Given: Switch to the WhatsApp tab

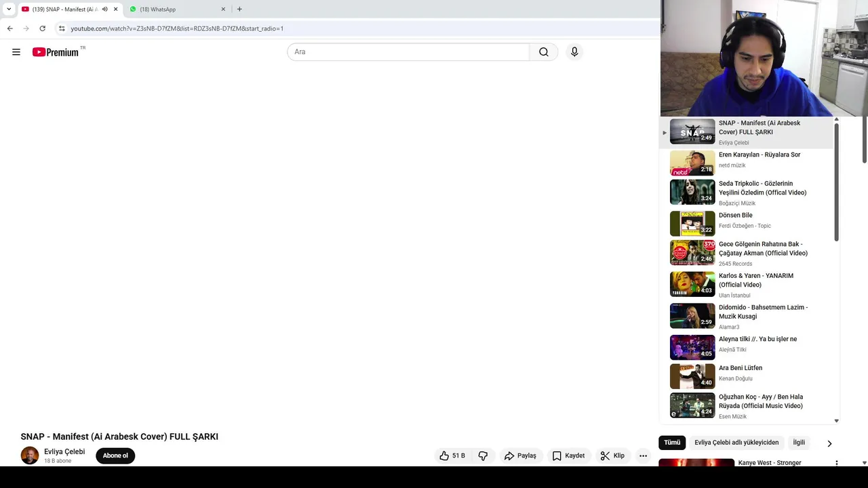Looking at the screenshot, I should tap(177, 9).
